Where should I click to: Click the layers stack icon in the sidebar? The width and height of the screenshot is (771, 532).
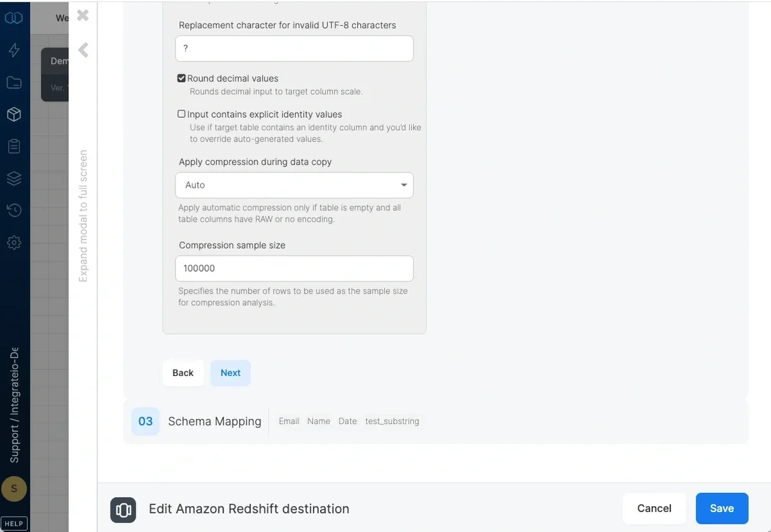point(14,179)
